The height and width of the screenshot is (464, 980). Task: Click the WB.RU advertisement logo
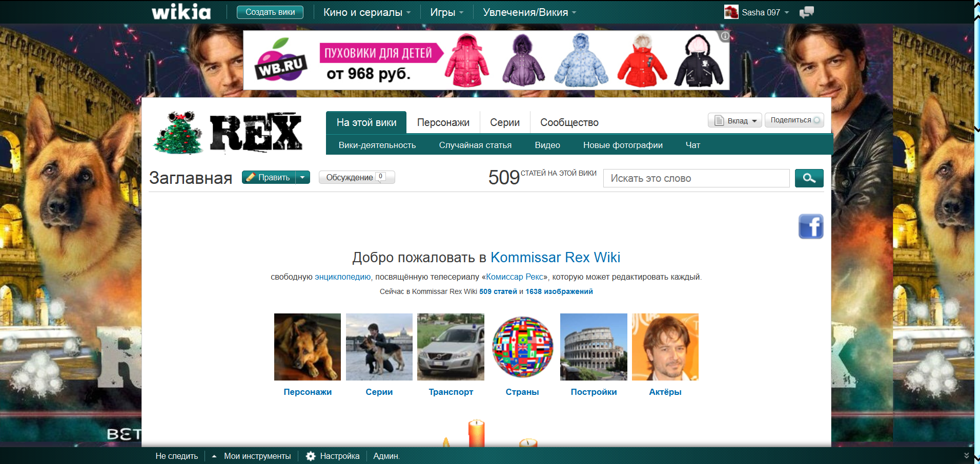(281, 61)
